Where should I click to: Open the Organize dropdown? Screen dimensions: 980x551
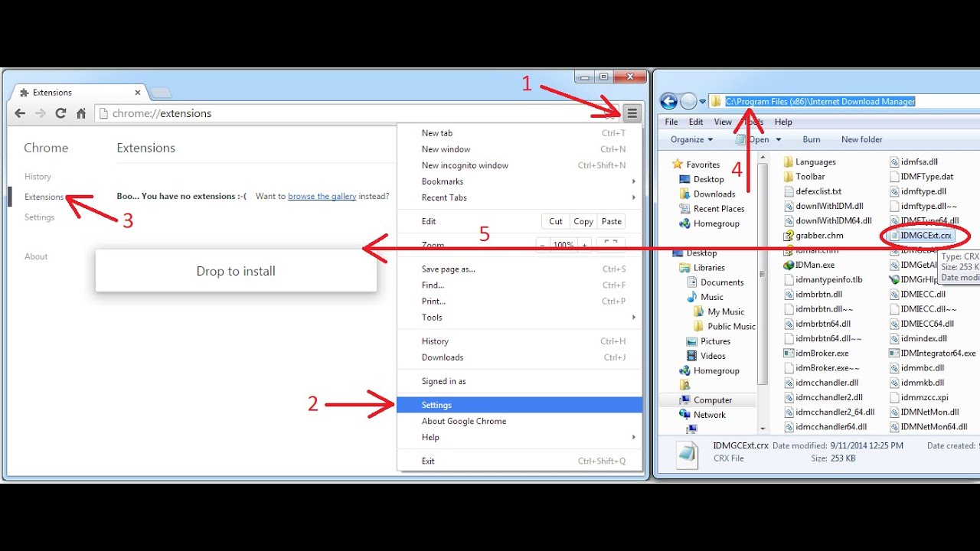[691, 139]
